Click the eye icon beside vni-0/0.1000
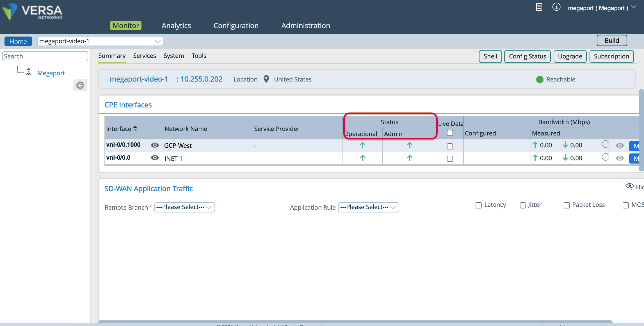The height and width of the screenshot is (326, 644). point(155,145)
